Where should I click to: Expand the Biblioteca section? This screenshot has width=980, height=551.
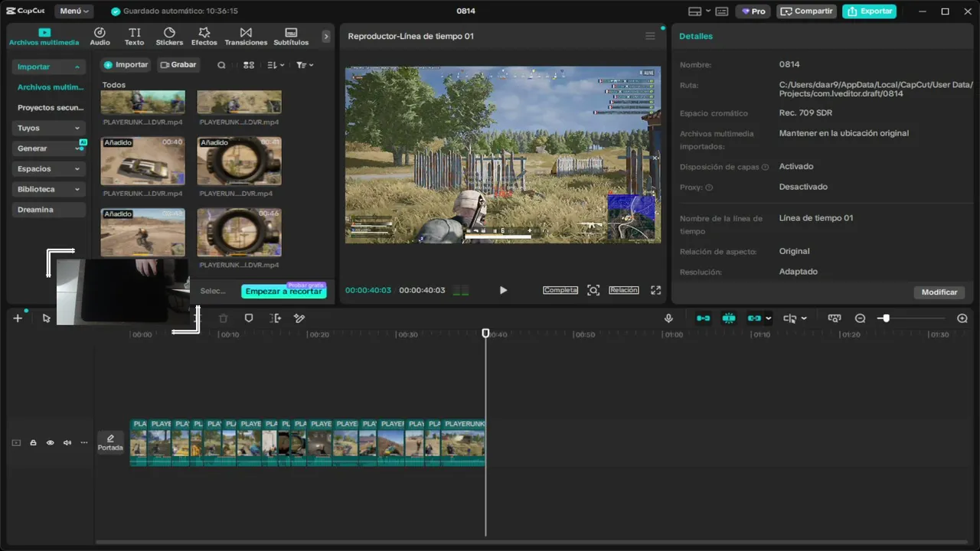click(x=48, y=189)
